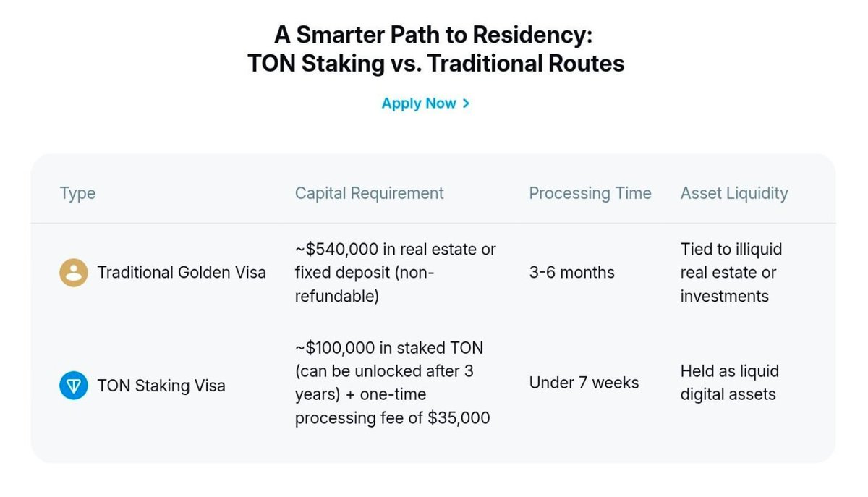Click the 3-6 months processing time cell

(x=571, y=273)
